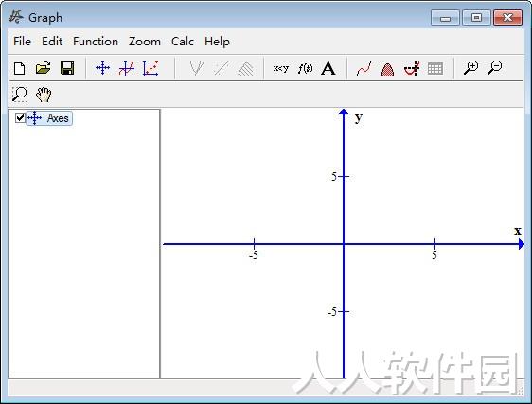Select the Evaluate curve icon
The height and width of the screenshot is (404, 532).
364,68
